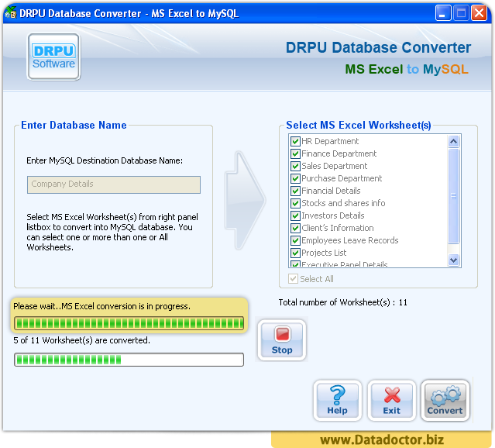Click the DRPU Software logo
Image resolution: width=495 pixels, height=448 pixels.
(x=53, y=57)
